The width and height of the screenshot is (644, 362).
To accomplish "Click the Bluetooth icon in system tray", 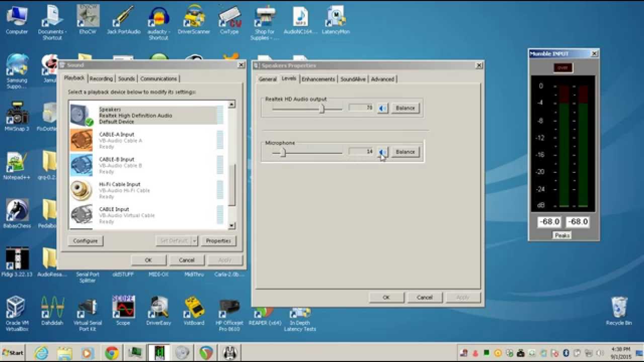I will click(566, 353).
